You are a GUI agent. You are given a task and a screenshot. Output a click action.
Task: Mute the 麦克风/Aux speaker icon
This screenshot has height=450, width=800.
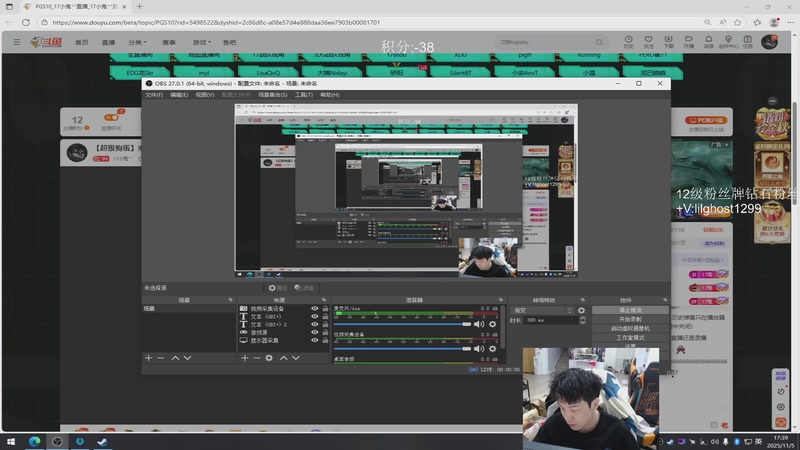tap(479, 324)
